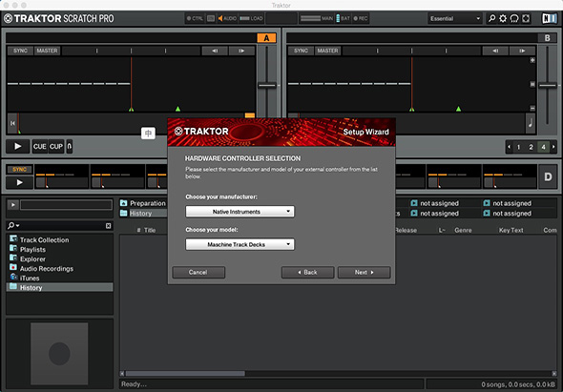The image size is (563, 392).
Task: Toggle the loop/flux icon next to CUP
Action: (70, 147)
